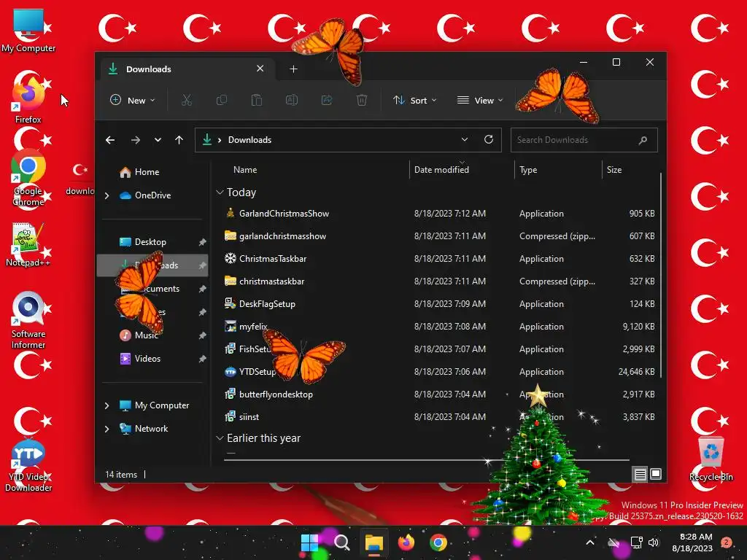Open My Computer desktop icon
Viewport: 747px width, 560px height.
(28, 29)
